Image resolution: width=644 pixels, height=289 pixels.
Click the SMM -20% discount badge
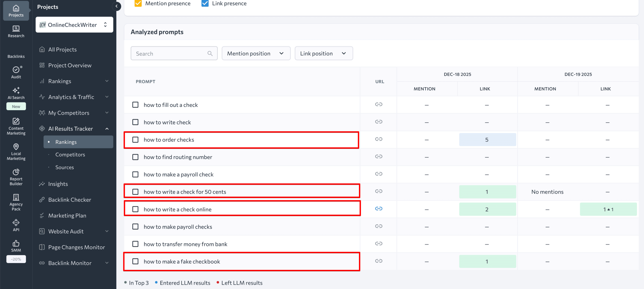click(16, 259)
